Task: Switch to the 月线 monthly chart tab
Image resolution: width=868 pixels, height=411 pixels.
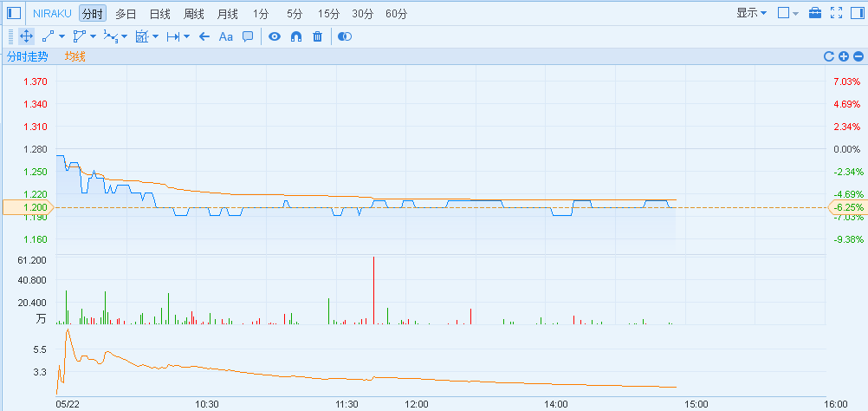Action: point(228,14)
